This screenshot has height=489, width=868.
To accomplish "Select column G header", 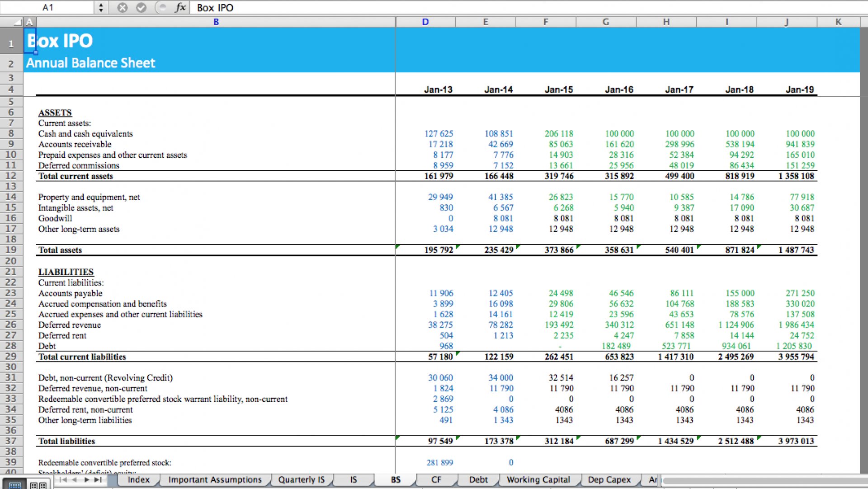I will click(x=606, y=22).
